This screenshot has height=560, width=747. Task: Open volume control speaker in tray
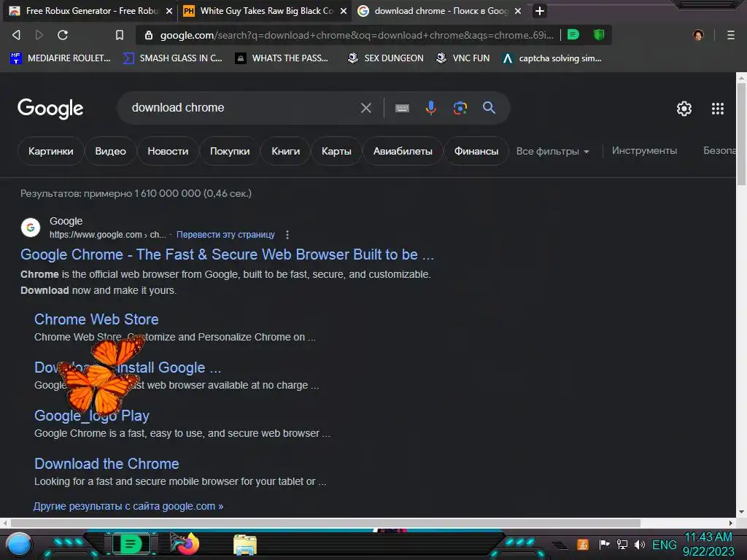pos(640,544)
